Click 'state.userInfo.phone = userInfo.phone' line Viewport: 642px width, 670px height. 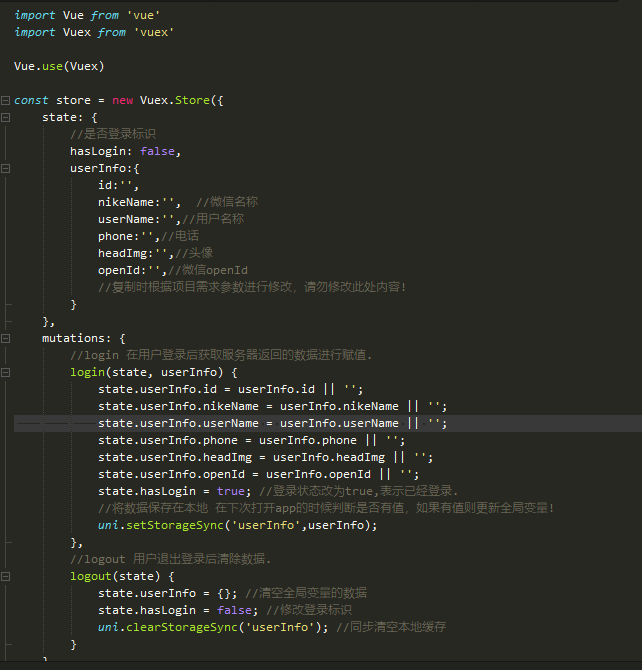pos(251,441)
